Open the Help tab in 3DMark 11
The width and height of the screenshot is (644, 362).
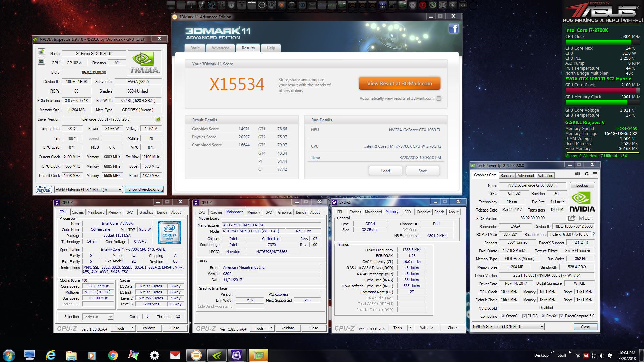coord(271,48)
